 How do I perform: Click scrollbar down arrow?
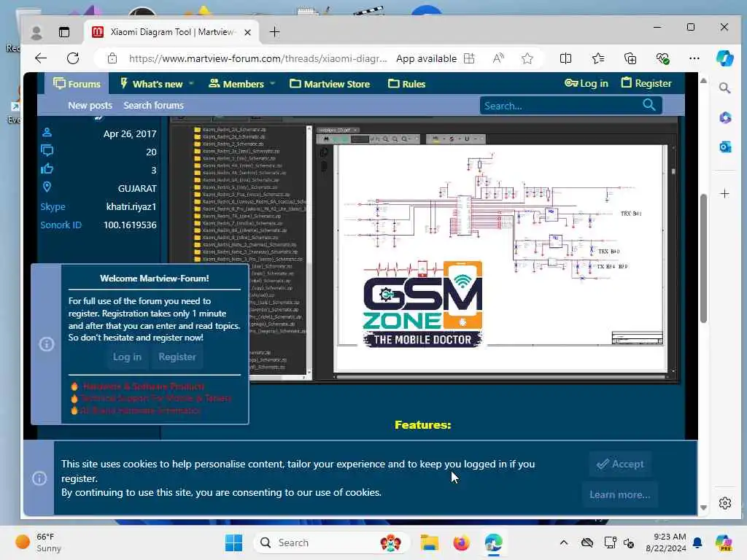703,507
